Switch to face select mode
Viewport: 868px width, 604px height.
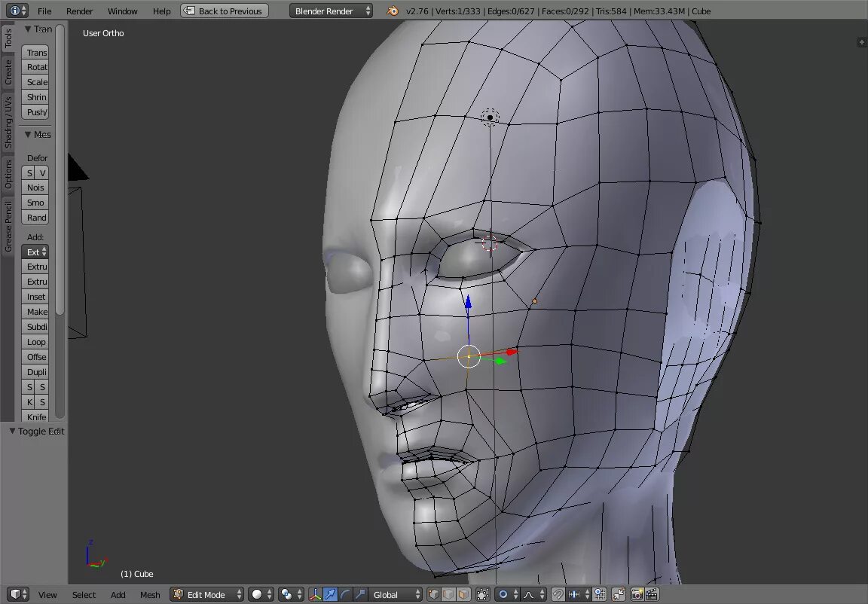[463, 595]
